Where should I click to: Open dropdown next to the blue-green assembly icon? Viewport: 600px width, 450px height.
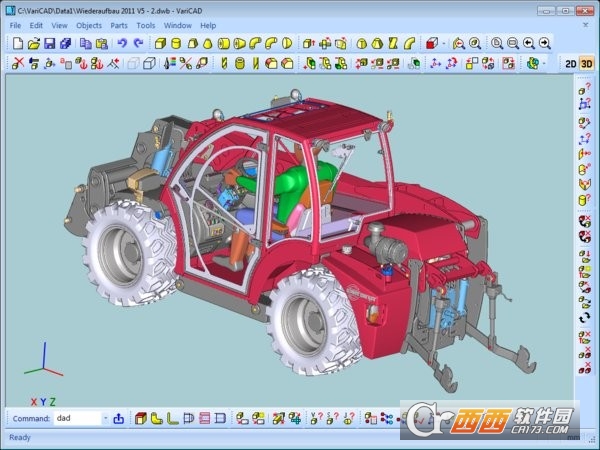544,63
